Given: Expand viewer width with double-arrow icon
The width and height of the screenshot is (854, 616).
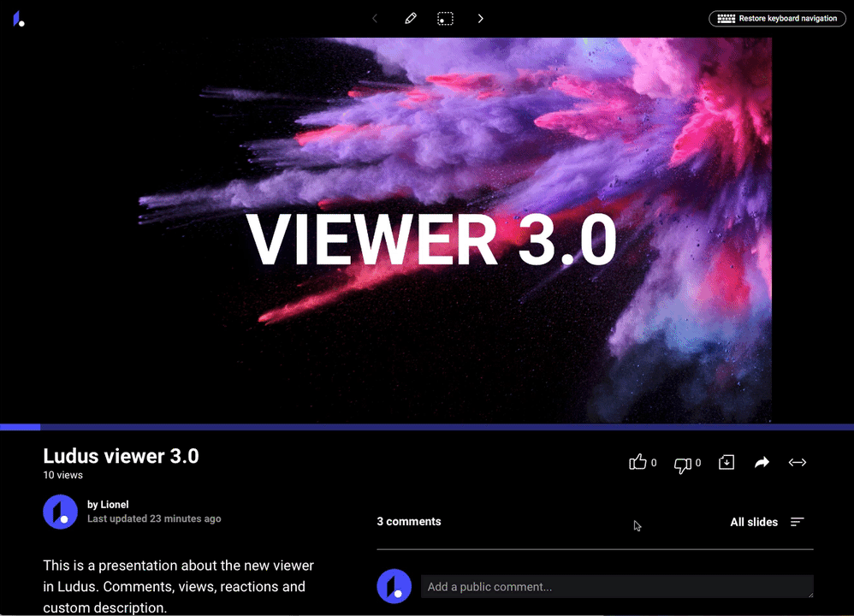Looking at the screenshot, I should (x=798, y=463).
